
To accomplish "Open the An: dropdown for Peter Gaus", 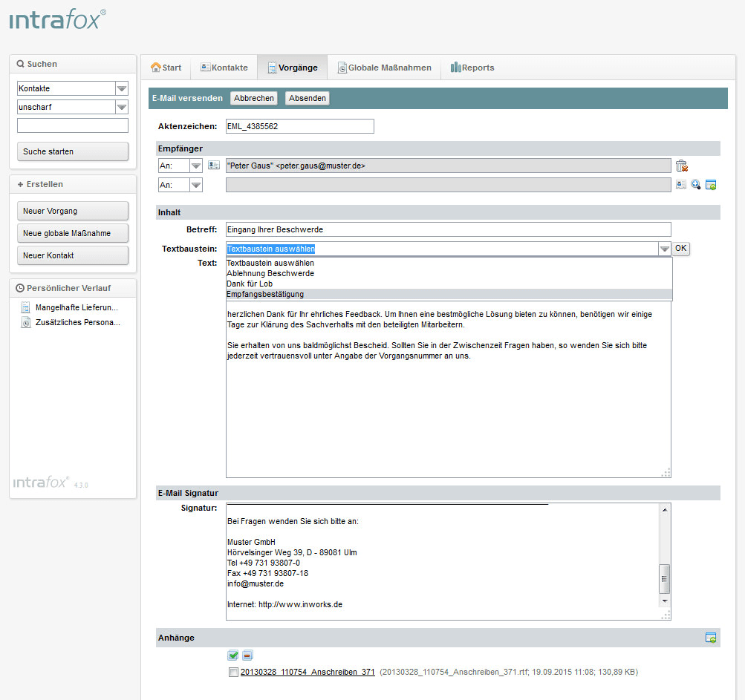I will click(196, 166).
